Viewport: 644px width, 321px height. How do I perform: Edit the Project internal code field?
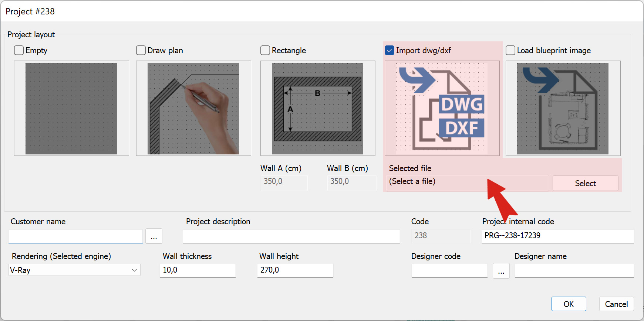click(x=558, y=236)
